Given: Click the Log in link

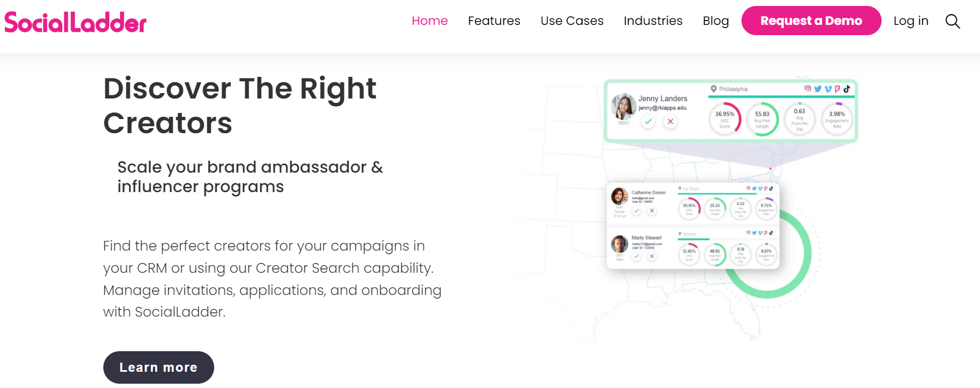Looking at the screenshot, I should pos(911,21).
